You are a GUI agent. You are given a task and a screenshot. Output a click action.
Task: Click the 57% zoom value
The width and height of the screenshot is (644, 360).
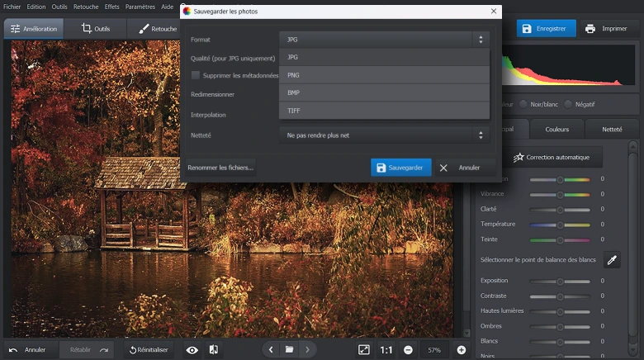[x=434, y=350]
